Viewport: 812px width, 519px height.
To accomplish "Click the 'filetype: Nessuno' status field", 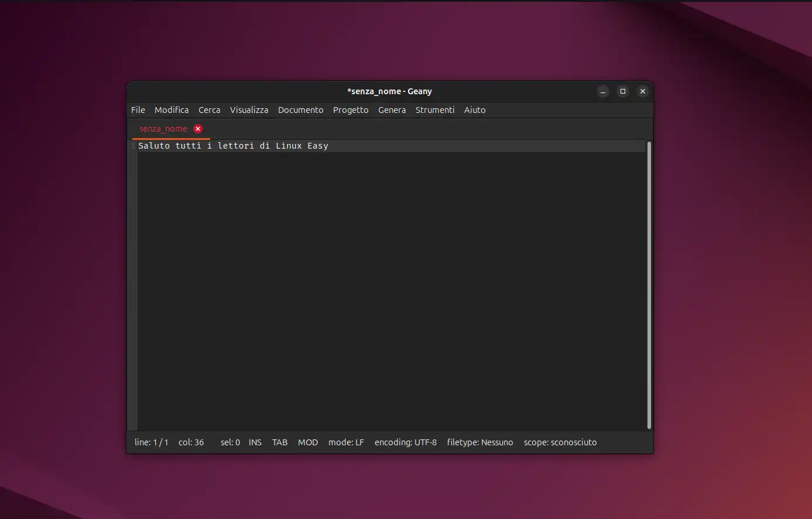I will 480,442.
